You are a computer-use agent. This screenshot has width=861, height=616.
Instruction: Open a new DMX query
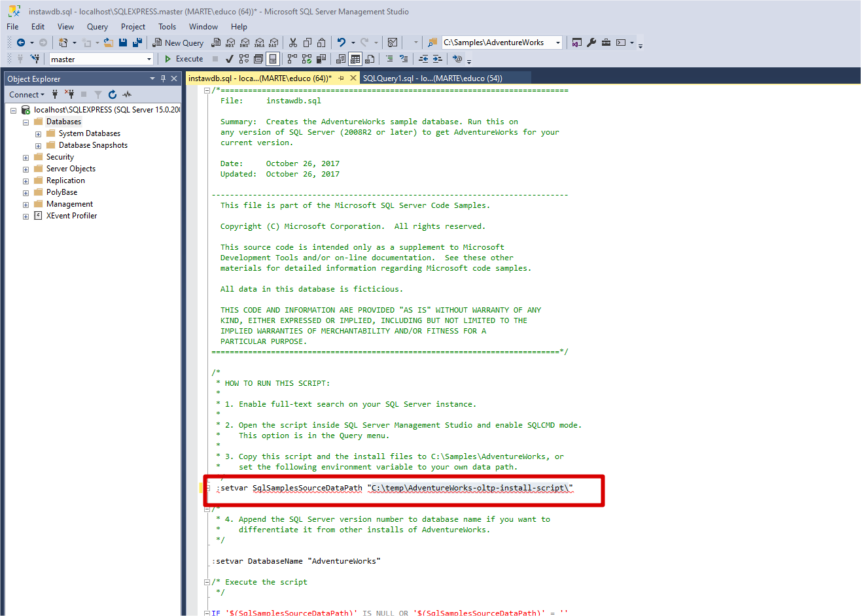(245, 43)
